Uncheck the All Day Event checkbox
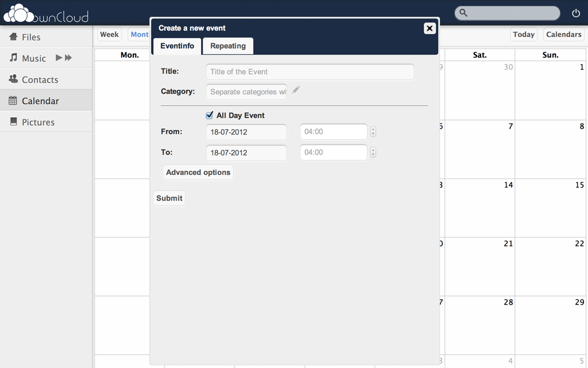 [x=210, y=115]
